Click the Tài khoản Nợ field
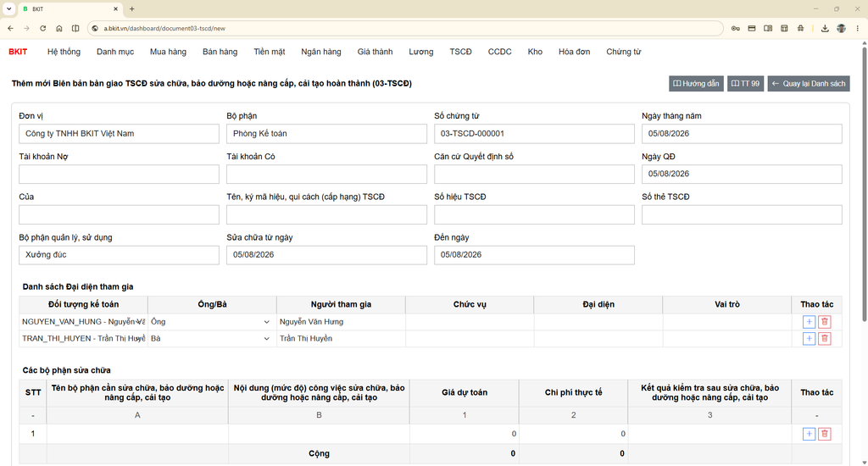The height and width of the screenshot is (466, 868). point(119,174)
